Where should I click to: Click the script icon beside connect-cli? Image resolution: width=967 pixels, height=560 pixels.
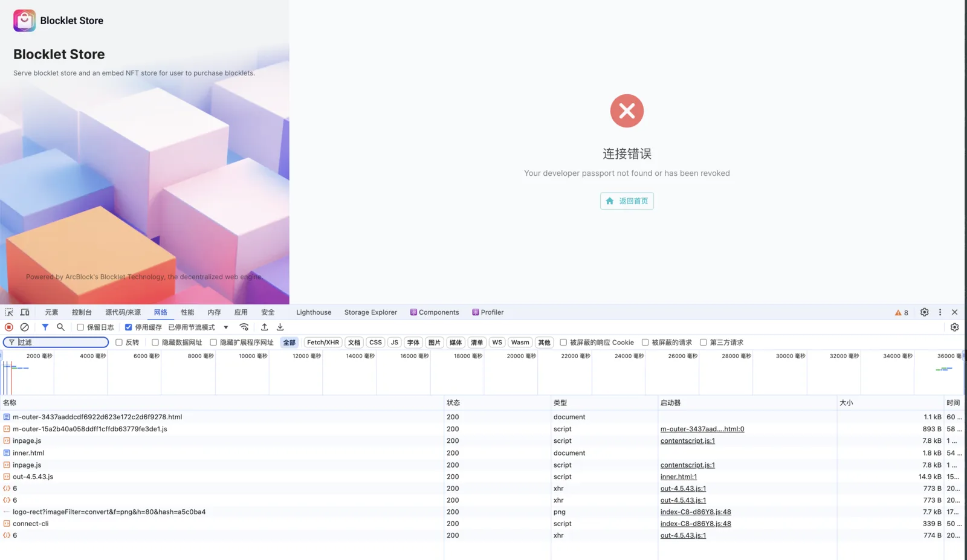(7, 524)
